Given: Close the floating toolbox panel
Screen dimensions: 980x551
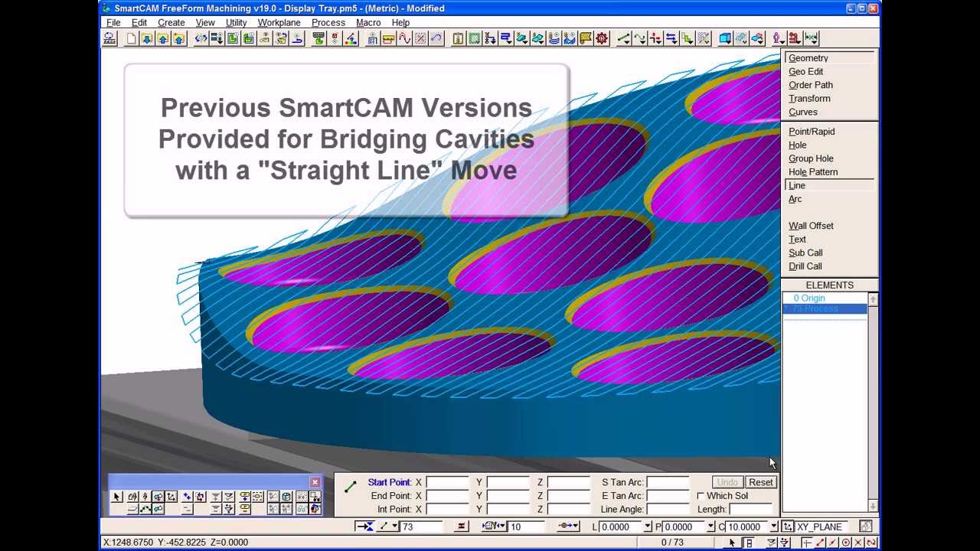Looking at the screenshot, I should pos(315,482).
